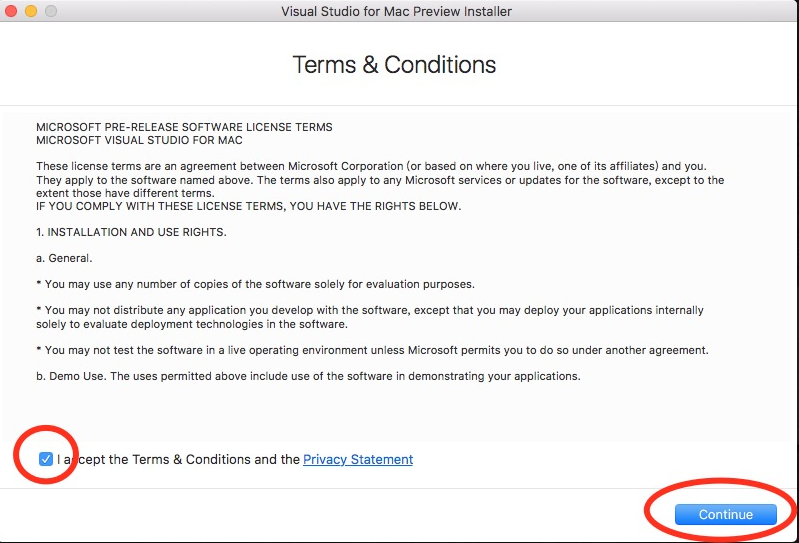
Task: Close the installer with the red button
Action: click(x=11, y=11)
